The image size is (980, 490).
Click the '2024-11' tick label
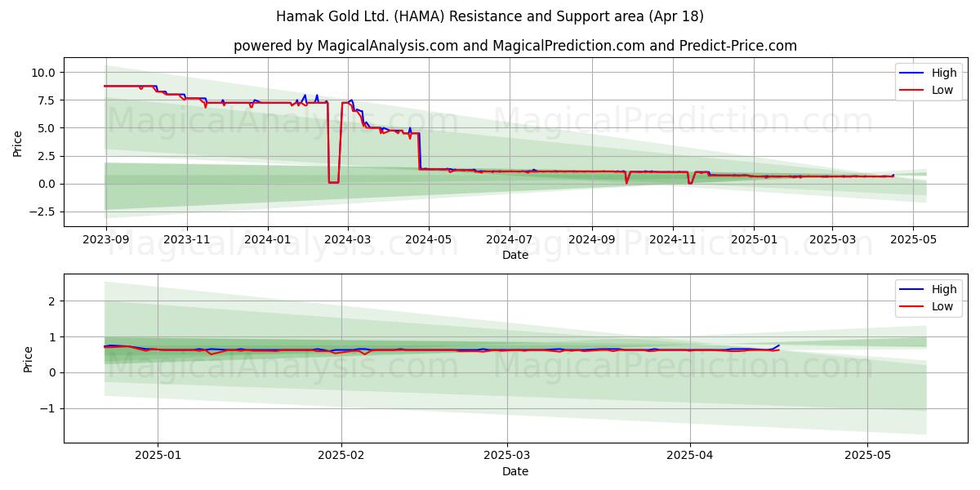[673, 238]
